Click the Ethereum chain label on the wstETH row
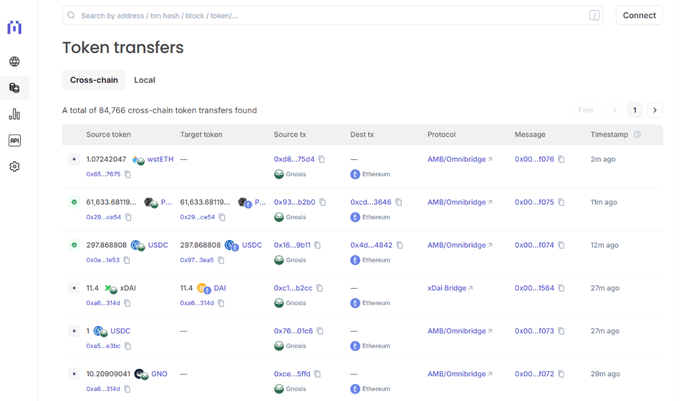Image resolution: width=680 pixels, height=401 pixels. click(x=376, y=174)
